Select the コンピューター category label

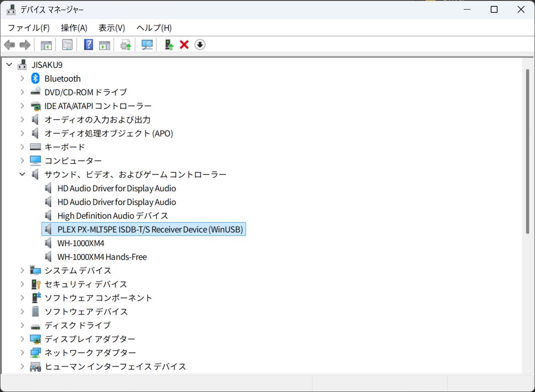(x=73, y=161)
